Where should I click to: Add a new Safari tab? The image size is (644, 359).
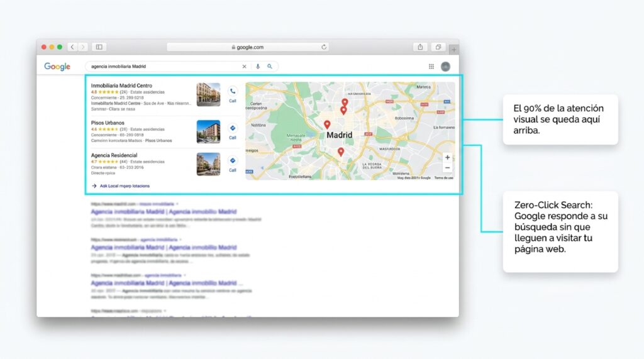click(454, 49)
